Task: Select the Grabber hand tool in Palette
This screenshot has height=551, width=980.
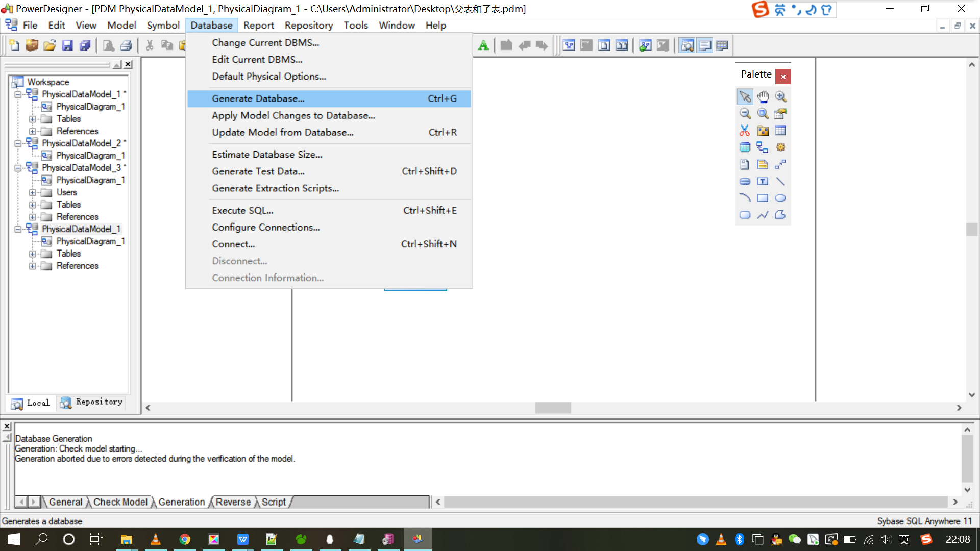Action: (x=763, y=96)
